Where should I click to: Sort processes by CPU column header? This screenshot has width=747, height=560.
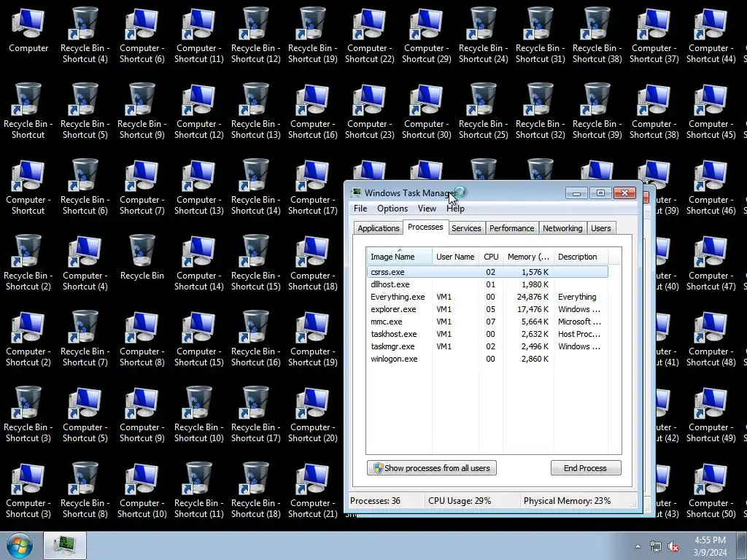click(x=491, y=256)
